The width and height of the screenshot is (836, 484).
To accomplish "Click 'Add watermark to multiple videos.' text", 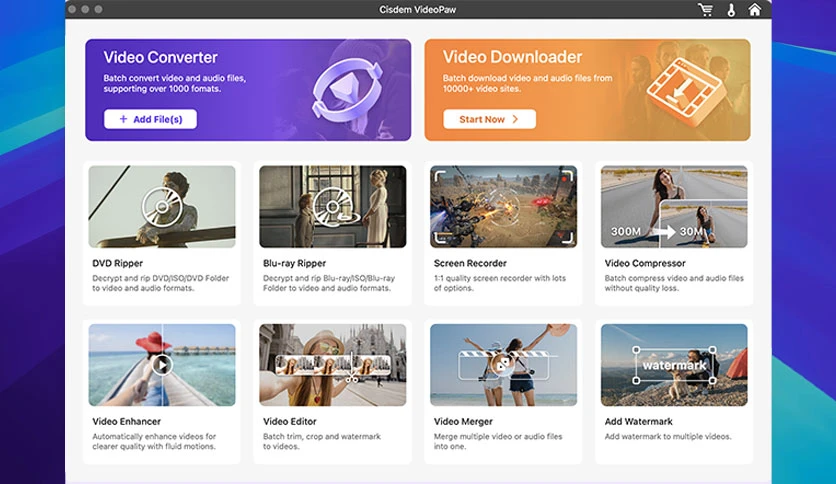I will 668,437.
